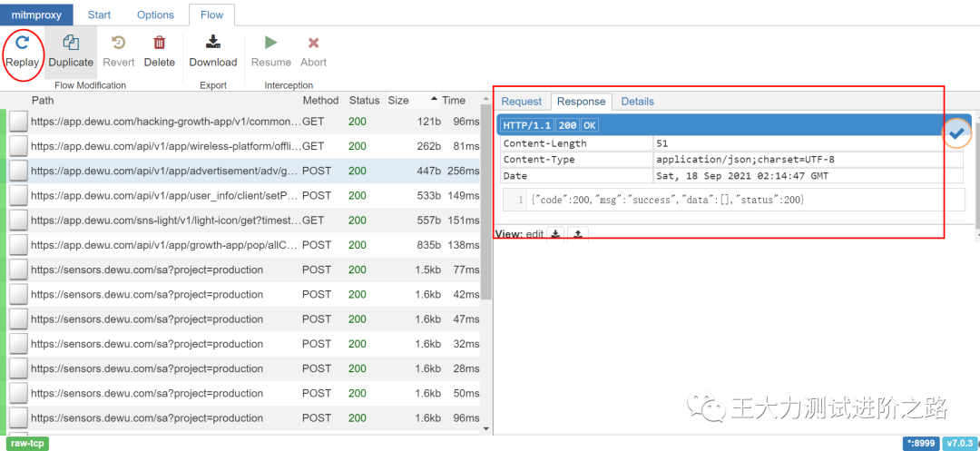Select the advertisement/adv POST flow path
Viewport: 980px width, 451px height.
click(x=166, y=171)
